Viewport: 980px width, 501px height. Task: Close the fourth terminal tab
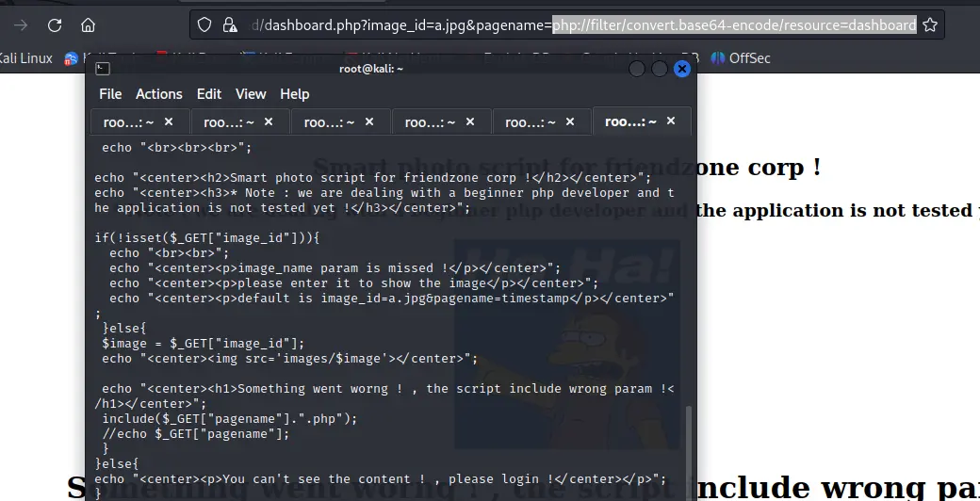(x=470, y=121)
